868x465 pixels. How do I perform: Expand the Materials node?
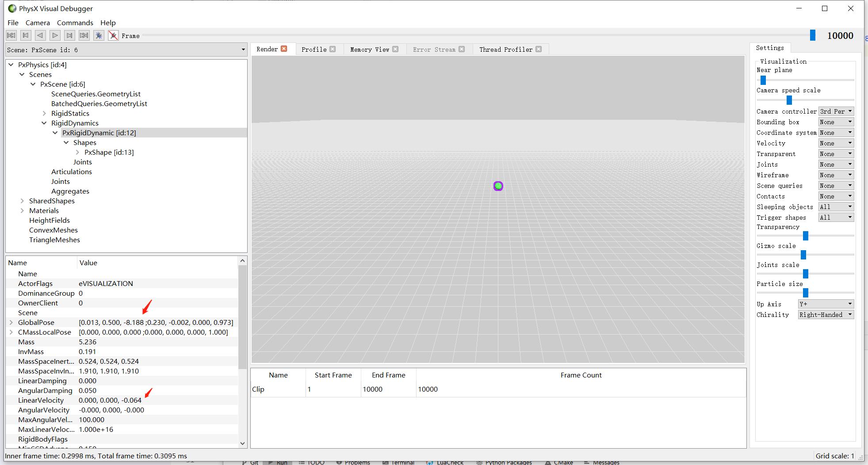22,210
